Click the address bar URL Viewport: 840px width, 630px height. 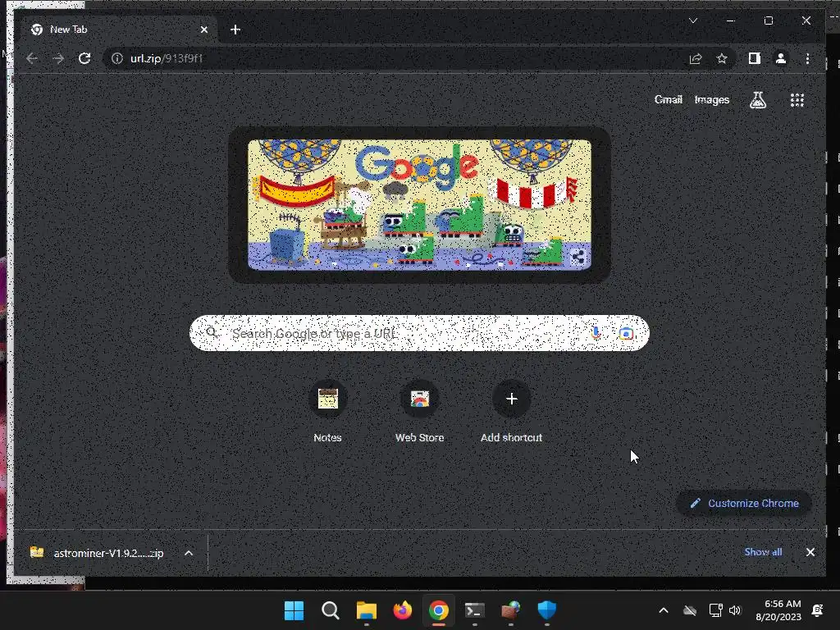pyautogui.click(x=167, y=58)
